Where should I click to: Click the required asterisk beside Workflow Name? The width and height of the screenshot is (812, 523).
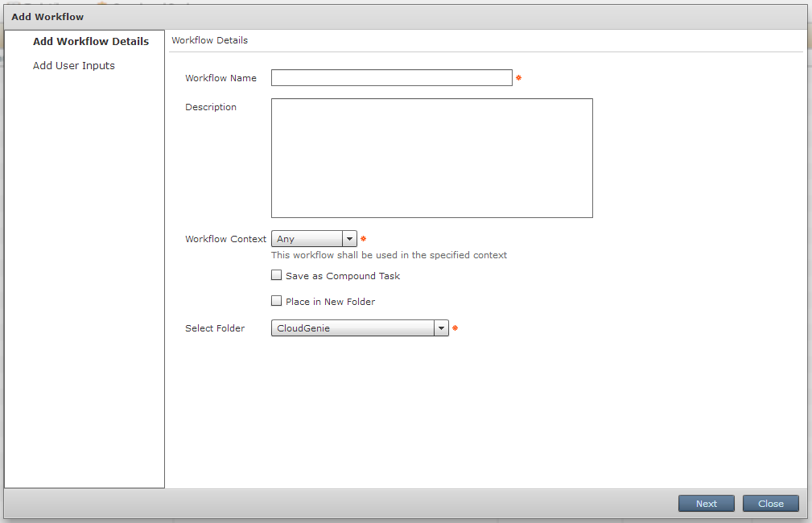tap(519, 78)
